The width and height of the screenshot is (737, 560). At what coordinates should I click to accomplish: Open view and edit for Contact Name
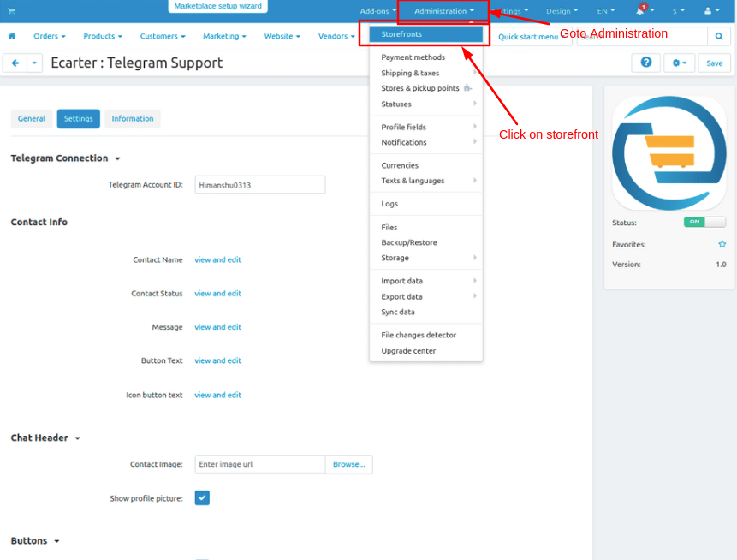(x=217, y=259)
